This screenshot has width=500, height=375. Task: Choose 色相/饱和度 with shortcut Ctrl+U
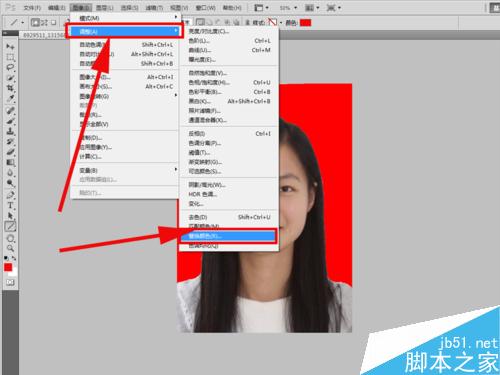coord(229,82)
